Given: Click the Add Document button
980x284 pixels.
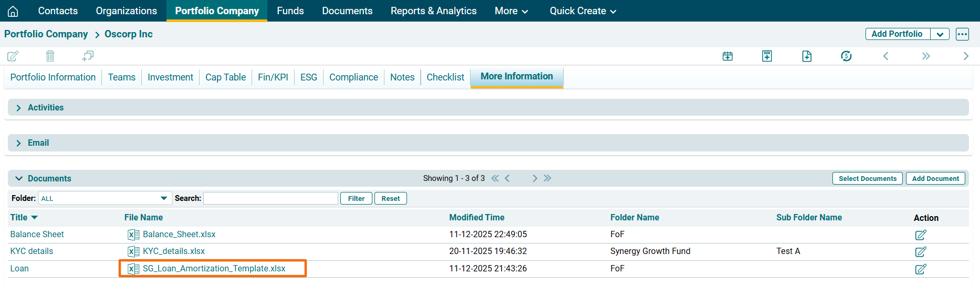Looking at the screenshot, I should click(935, 179).
